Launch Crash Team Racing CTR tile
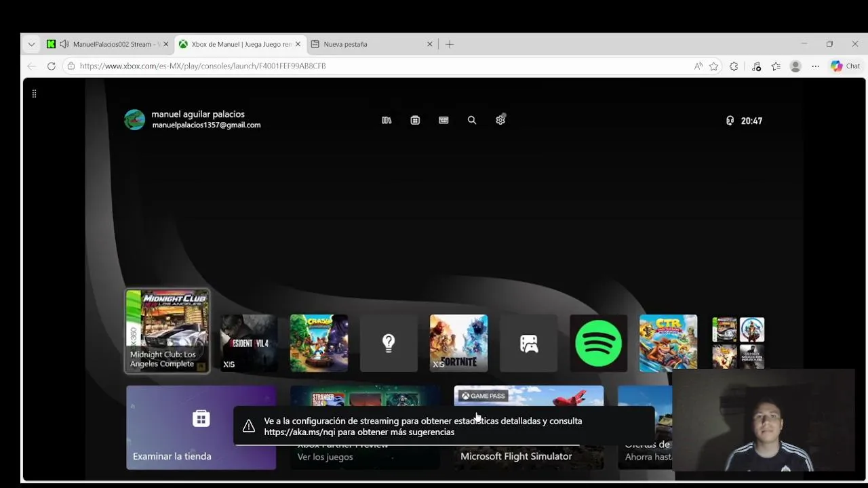 668,343
